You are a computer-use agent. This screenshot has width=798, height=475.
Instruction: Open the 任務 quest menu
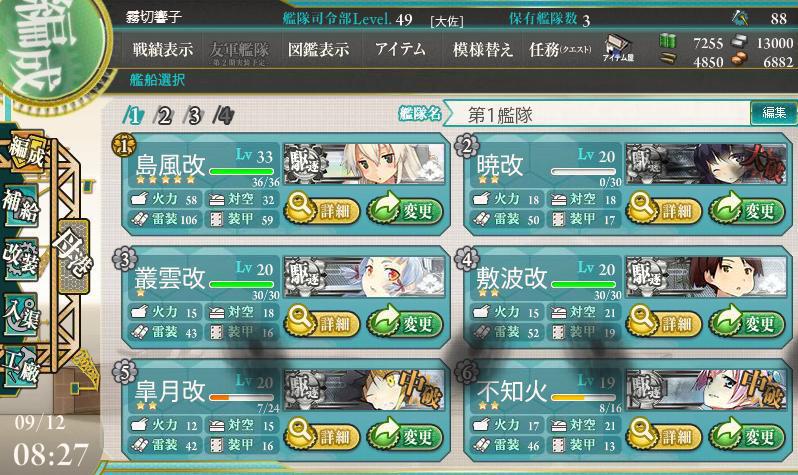pos(560,49)
